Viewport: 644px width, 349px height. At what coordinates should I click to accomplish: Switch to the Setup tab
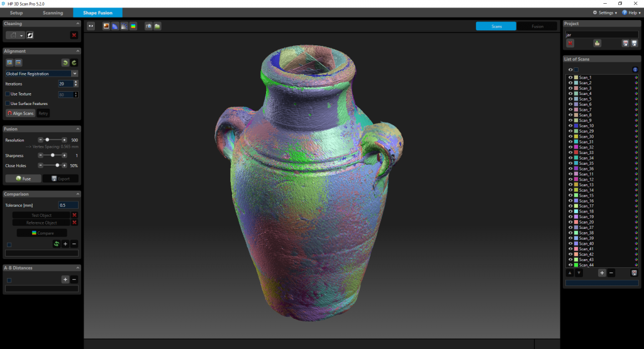[x=16, y=13]
